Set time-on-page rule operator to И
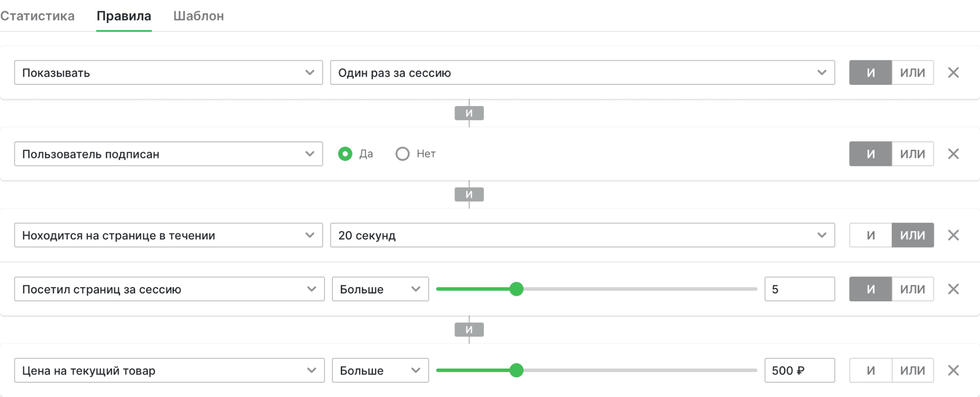980x397 pixels. 870,236
